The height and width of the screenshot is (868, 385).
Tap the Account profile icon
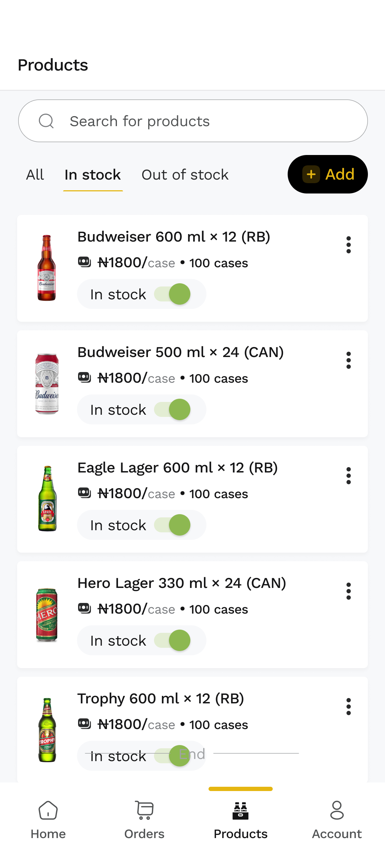tap(337, 811)
